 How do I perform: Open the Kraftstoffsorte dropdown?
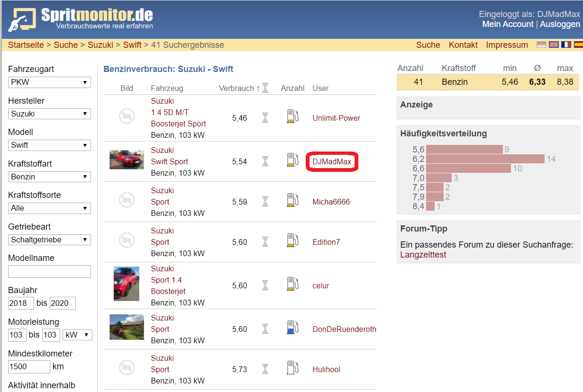pyautogui.click(x=49, y=208)
